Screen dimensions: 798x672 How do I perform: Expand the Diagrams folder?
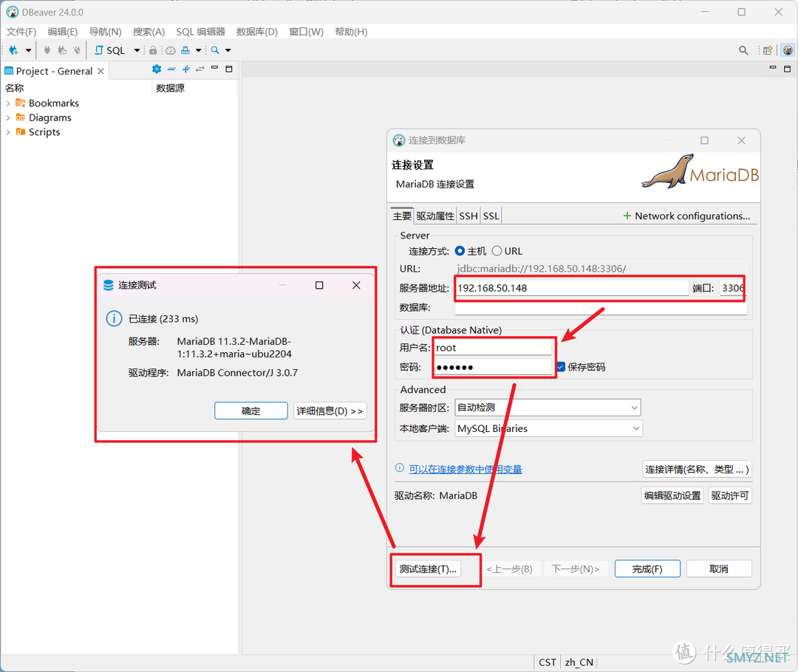pos(7,117)
